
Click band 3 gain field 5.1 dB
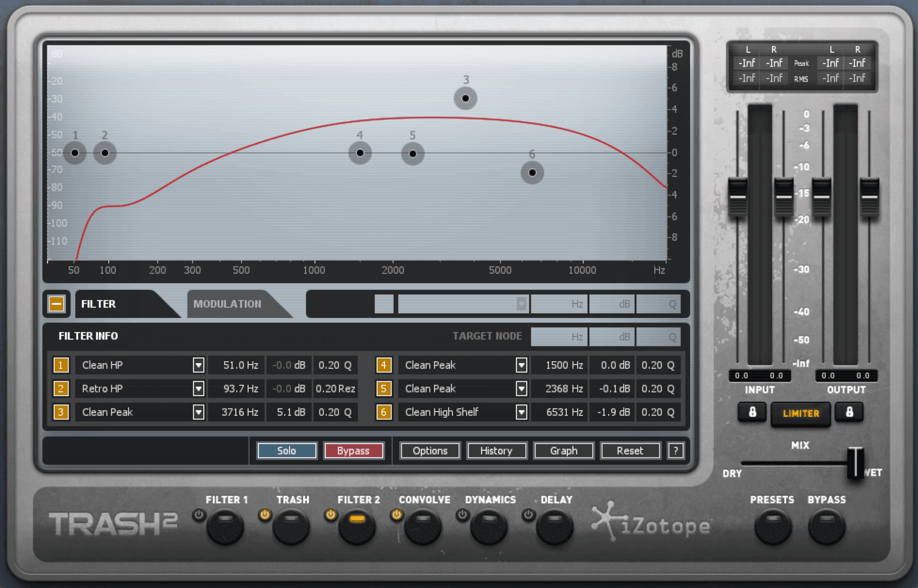[x=289, y=412]
